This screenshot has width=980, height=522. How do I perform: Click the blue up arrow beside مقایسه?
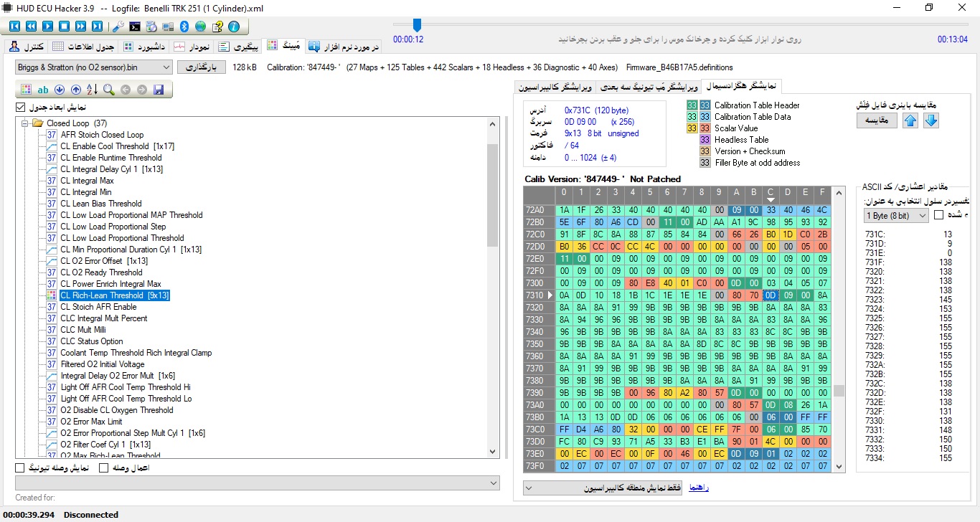(910, 120)
